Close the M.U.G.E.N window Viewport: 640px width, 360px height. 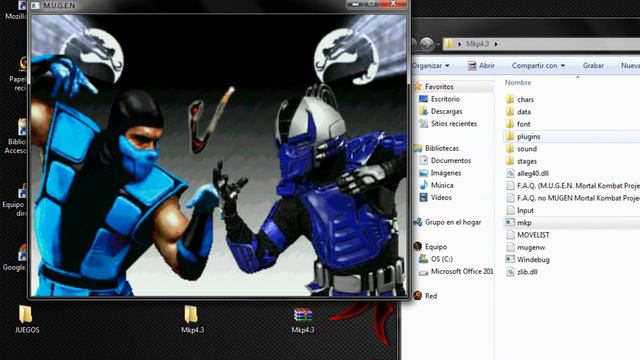(x=393, y=4)
